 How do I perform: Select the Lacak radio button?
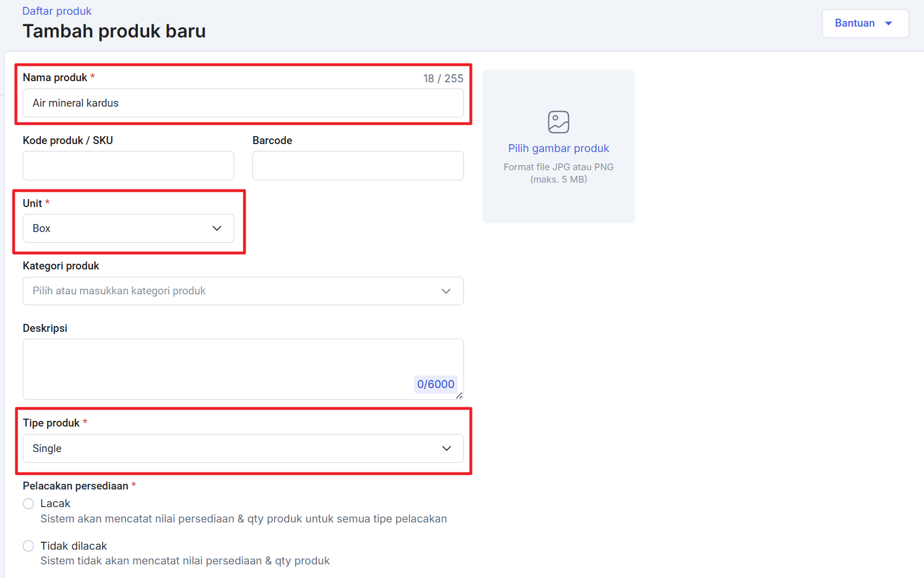28,504
